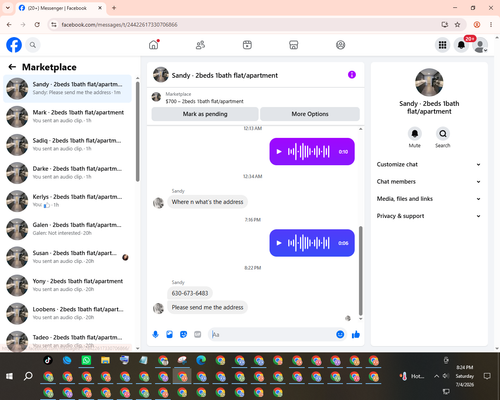Open the account profile avatar menu
This screenshot has width=500, height=400.
click(x=480, y=45)
